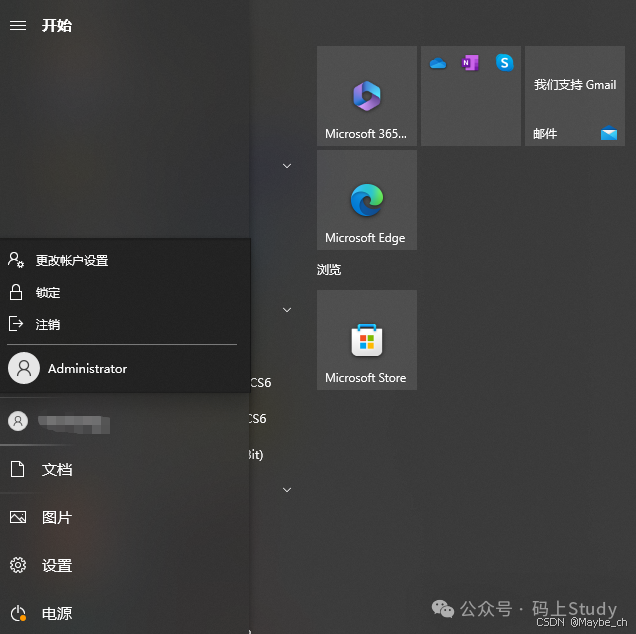Expand the app list folder beside the Sign out row
This screenshot has width=636, height=634.
click(287, 310)
